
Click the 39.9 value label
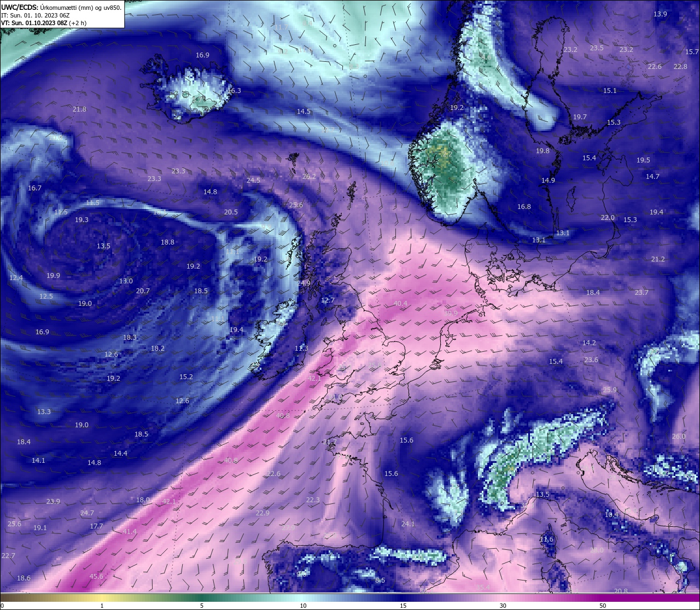tap(451, 313)
